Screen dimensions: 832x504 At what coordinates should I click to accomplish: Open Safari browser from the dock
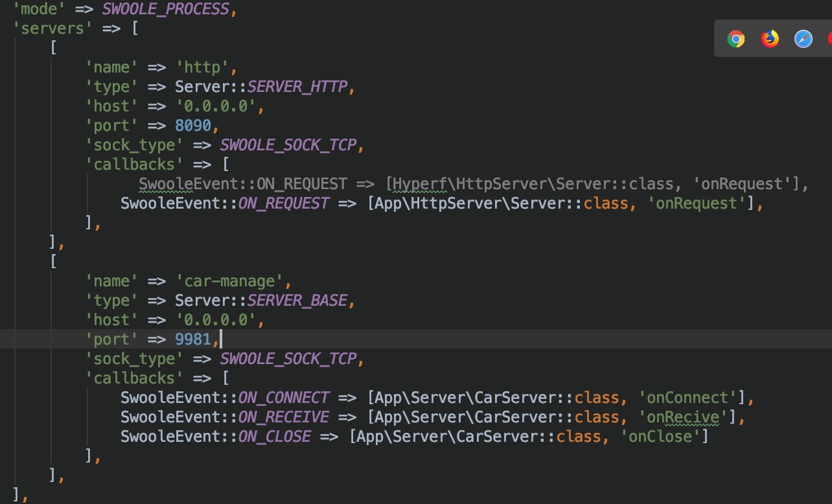(803, 39)
